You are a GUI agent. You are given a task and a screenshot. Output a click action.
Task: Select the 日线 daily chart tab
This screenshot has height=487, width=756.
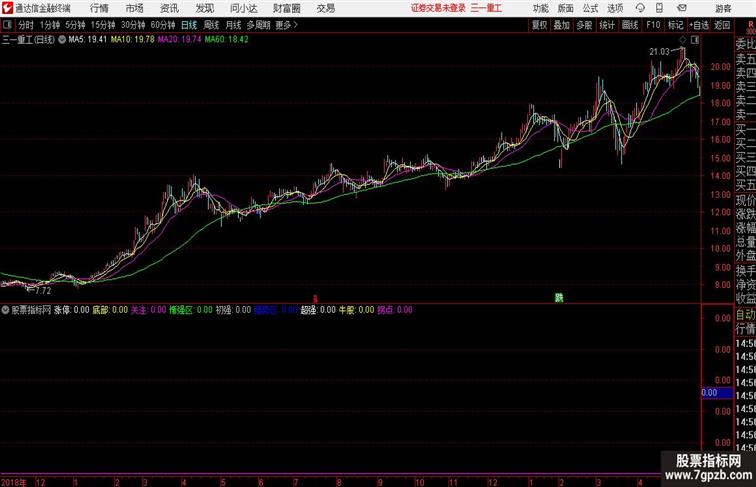(189, 25)
